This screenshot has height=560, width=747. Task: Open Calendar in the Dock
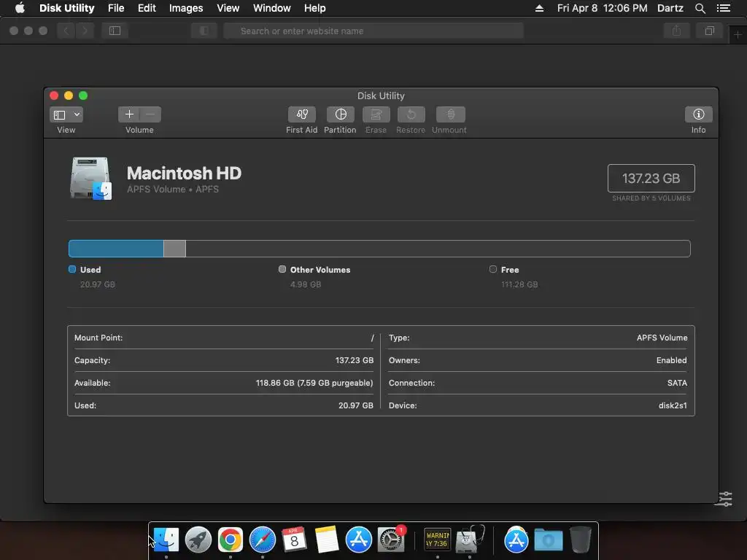(294, 540)
